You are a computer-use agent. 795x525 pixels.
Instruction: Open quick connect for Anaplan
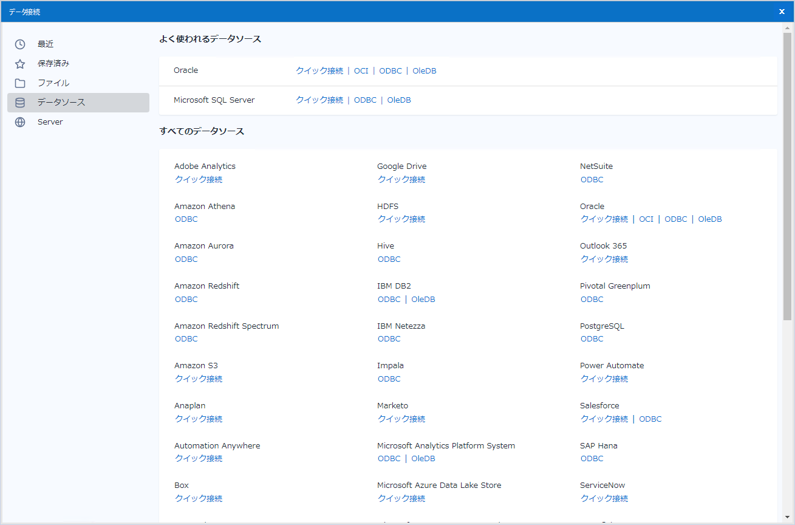(199, 419)
